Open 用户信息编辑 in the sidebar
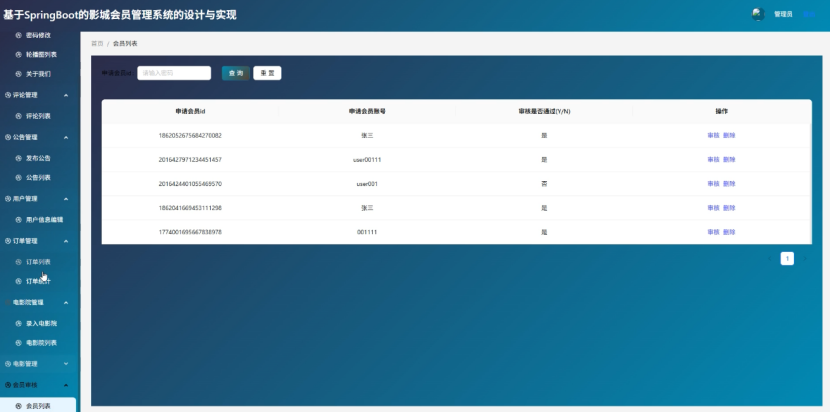Viewport: 830px width, 412px height. 44,220
